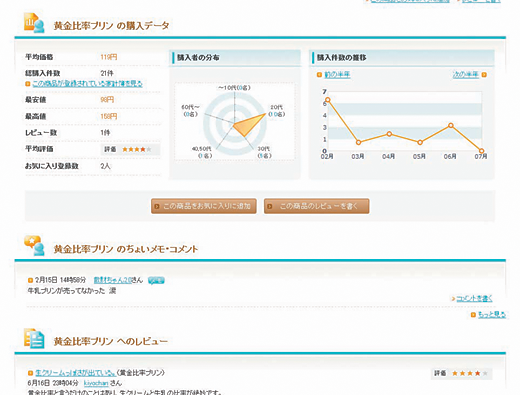Viewport: 520px width, 395px height.
Task: Click the コメントを書く link
Action: pos(474,298)
